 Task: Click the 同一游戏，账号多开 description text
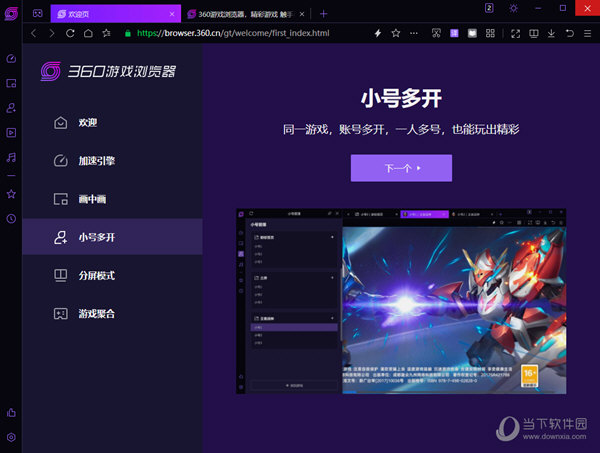(x=401, y=129)
